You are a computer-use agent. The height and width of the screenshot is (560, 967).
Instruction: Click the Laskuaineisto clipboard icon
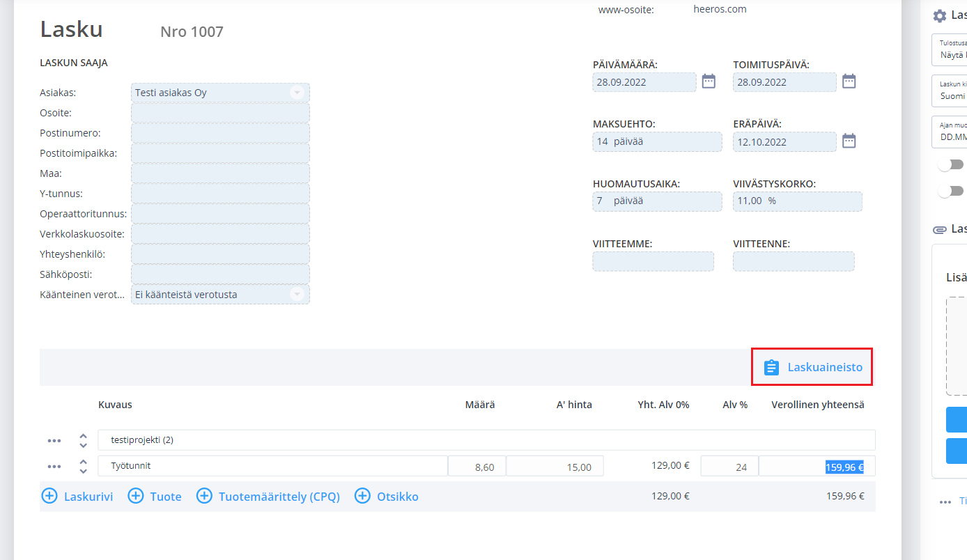pos(771,367)
